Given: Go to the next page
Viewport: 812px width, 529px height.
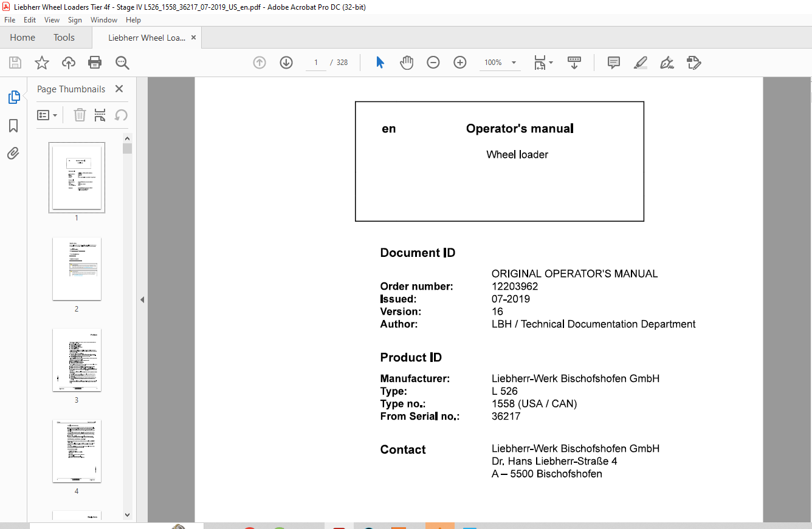Looking at the screenshot, I should pyautogui.click(x=286, y=63).
